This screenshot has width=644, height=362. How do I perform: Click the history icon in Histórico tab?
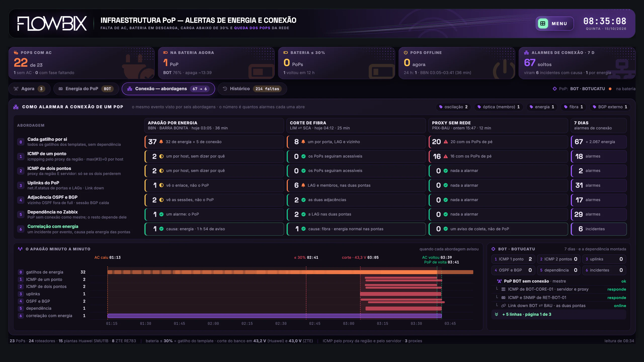(x=225, y=89)
